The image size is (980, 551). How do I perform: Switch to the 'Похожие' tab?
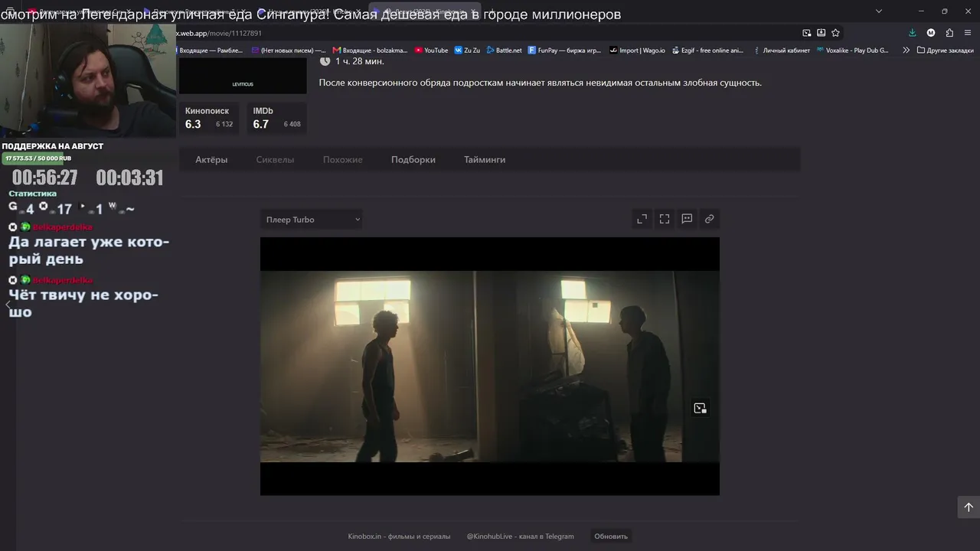click(343, 160)
